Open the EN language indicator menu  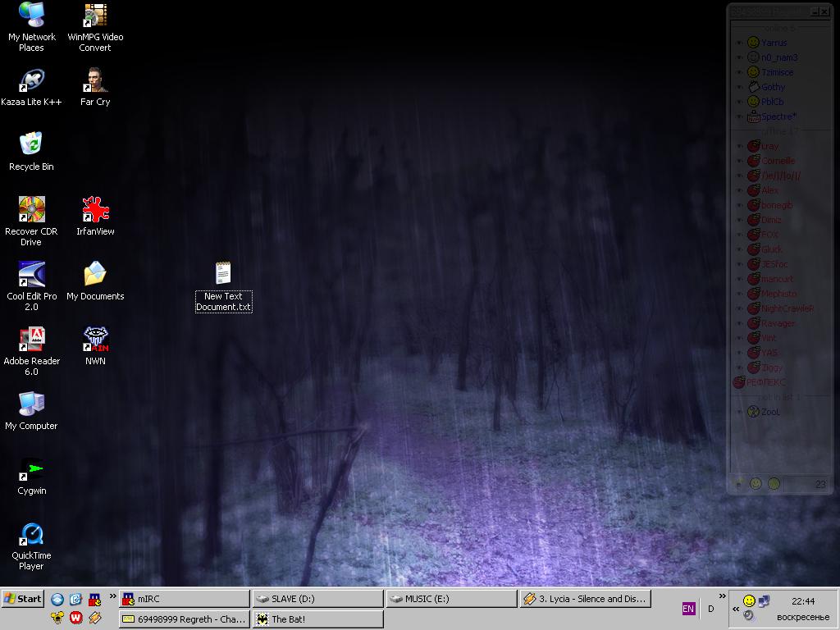point(688,609)
